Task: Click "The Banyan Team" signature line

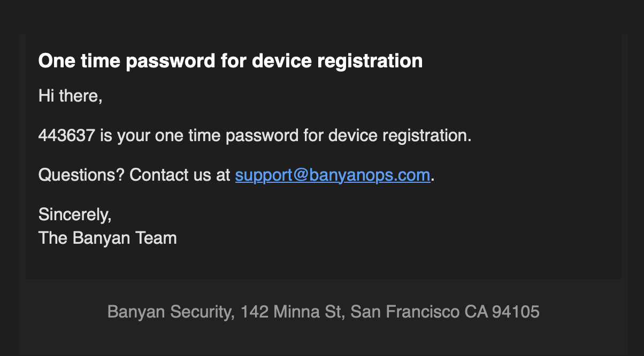Action: coord(108,238)
